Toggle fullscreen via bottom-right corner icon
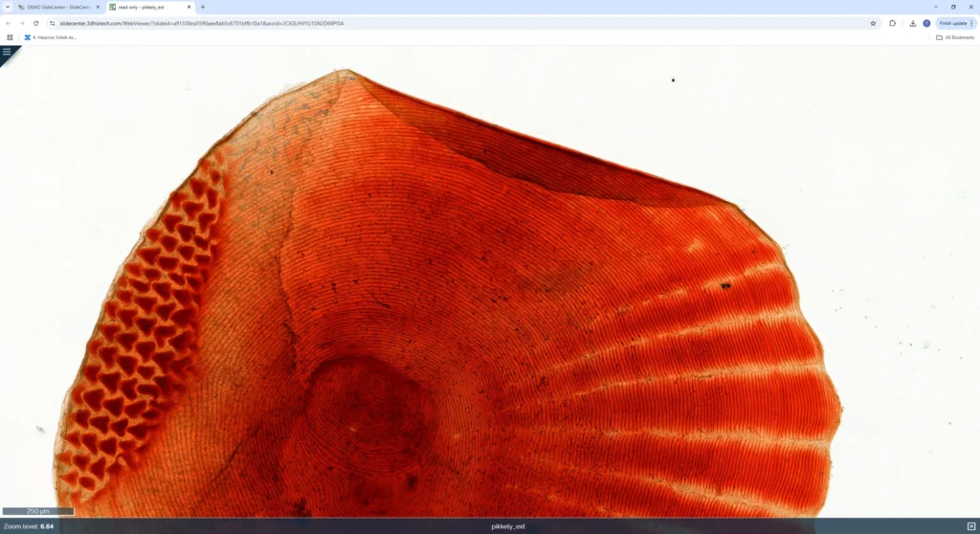Screen dimensions: 980x534 pyautogui.click(x=971, y=526)
